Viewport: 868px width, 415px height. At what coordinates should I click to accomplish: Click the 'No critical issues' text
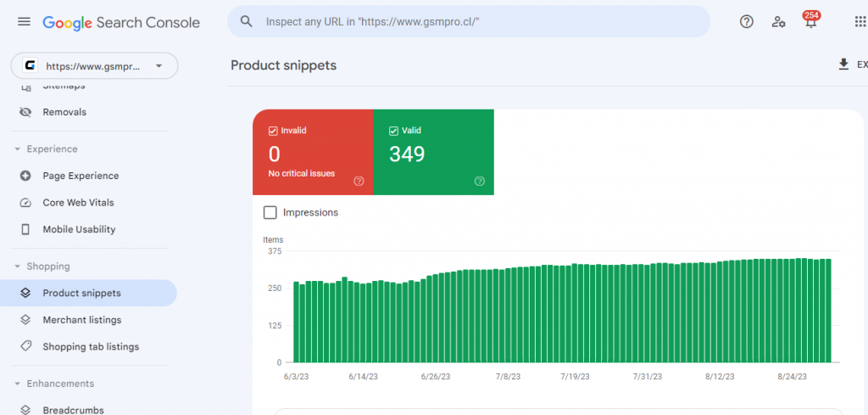[302, 173]
